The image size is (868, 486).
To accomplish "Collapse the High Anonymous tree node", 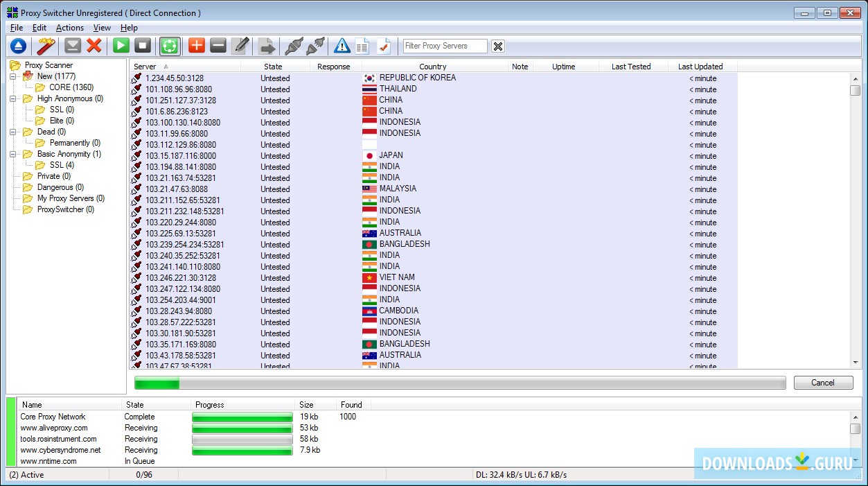I will [13, 98].
